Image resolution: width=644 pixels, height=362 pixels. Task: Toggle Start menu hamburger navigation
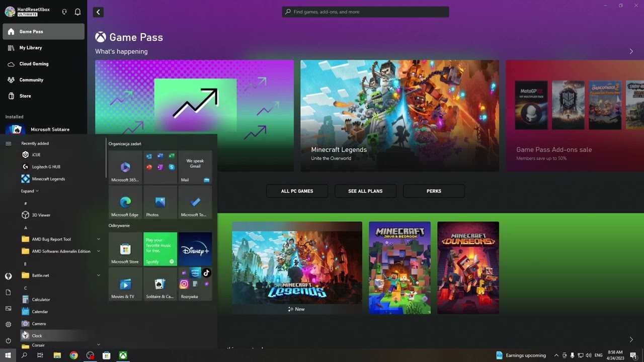coord(8,143)
